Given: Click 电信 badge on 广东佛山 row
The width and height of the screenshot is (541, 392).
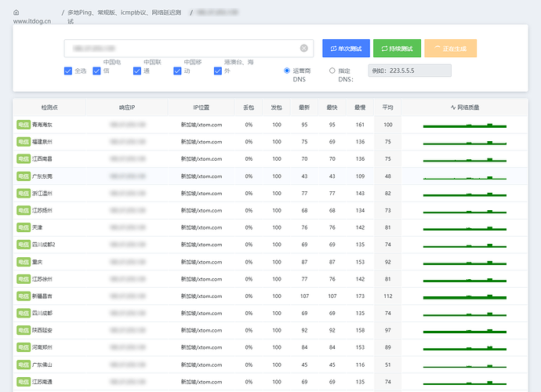Looking at the screenshot, I should (24, 365).
